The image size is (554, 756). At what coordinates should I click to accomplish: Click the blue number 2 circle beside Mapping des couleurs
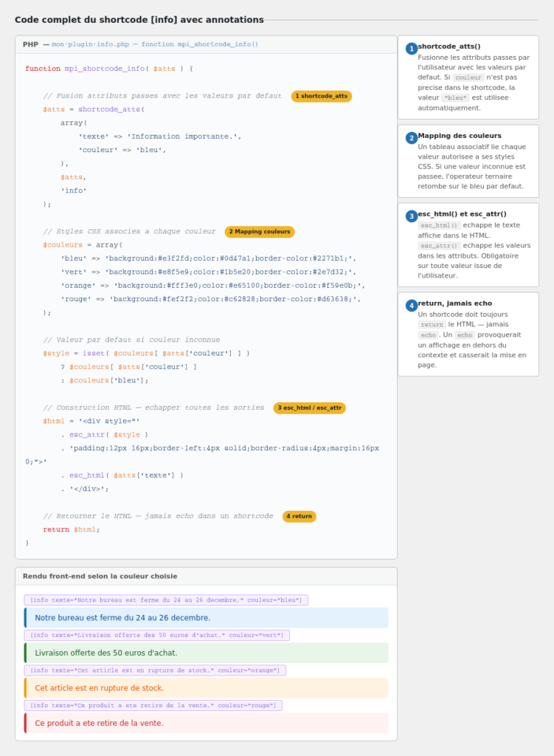pyautogui.click(x=412, y=138)
